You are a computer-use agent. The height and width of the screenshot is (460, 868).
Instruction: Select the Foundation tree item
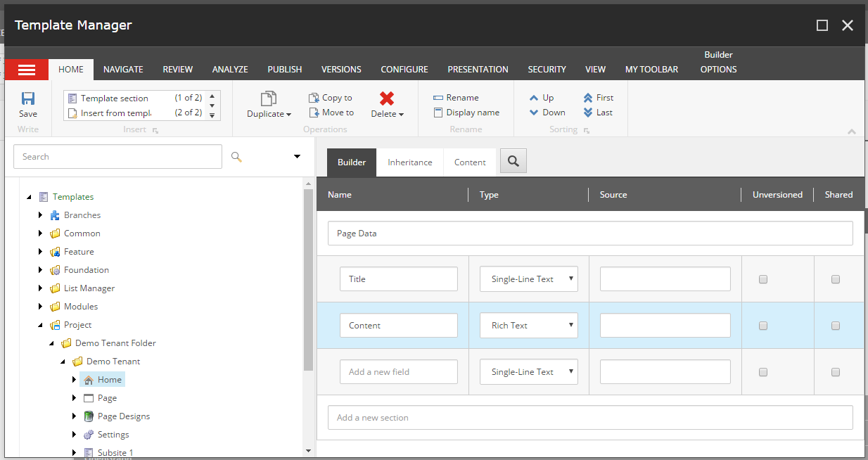pos(86,270)
